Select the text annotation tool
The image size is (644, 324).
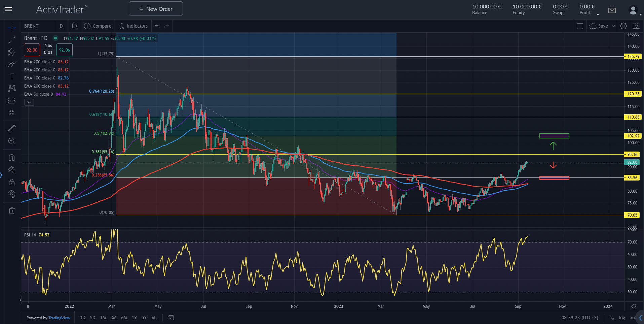tap(12, 76)
